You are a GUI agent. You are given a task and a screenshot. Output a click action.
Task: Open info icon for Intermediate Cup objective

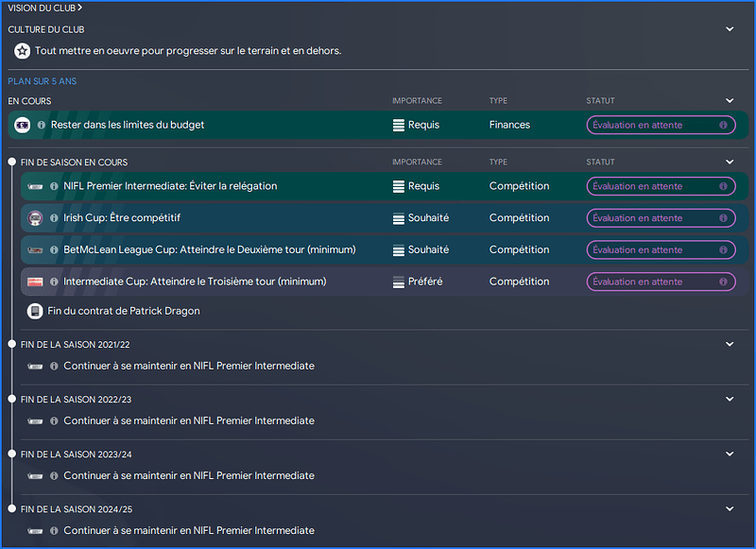click(54, 282)
